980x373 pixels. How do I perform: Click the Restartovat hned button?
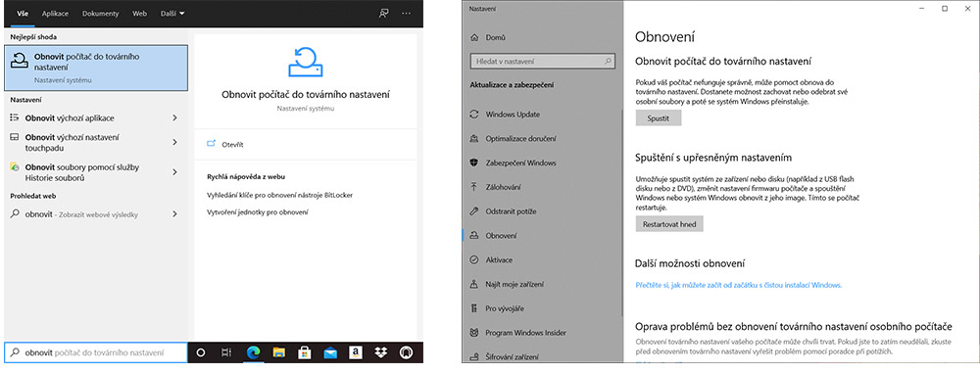[669, 223]
